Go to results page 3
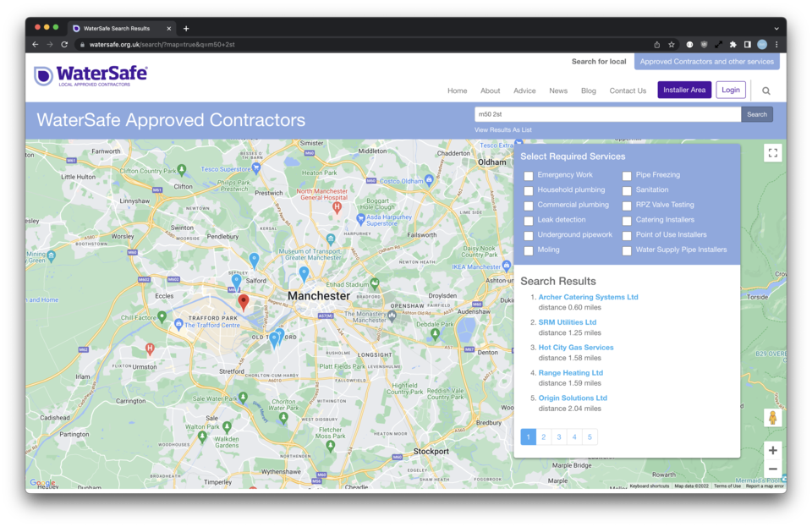Image resolution: width=812 pixels, height=527 pixels. point(559,437)
